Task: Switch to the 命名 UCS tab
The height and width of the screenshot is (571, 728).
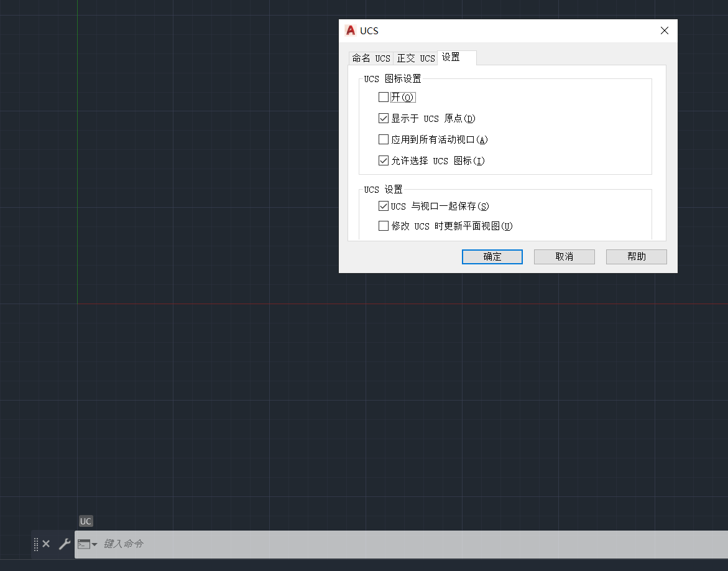Action: click(x=371, y=58)
